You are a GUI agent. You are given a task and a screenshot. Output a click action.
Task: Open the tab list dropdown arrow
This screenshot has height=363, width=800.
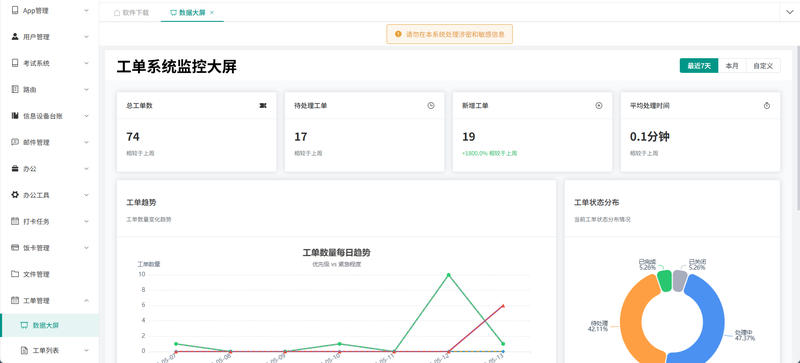coord(789,13)
